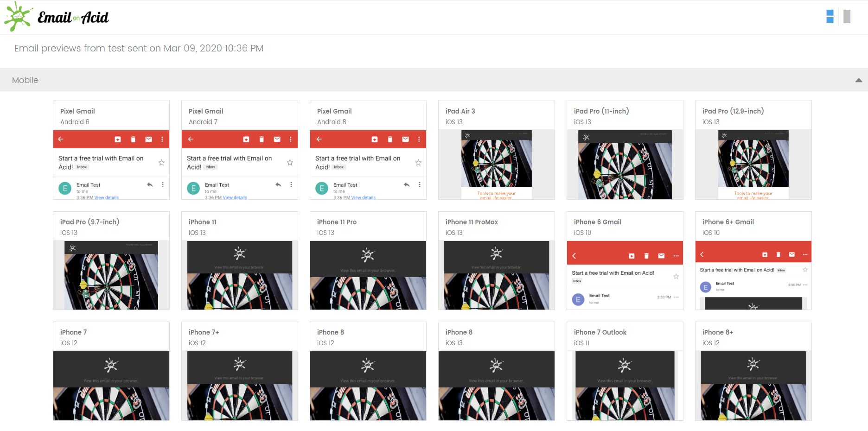Click reply arrow in Android 8 preview
This screenshot has width=868, height=431.
pyautogui.click(x=407, y=184)
